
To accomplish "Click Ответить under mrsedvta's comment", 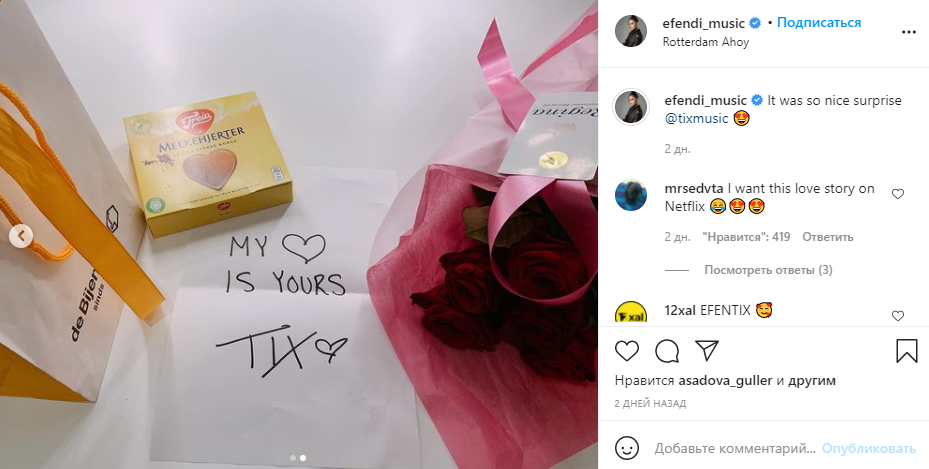I will [x=828, y=237].
